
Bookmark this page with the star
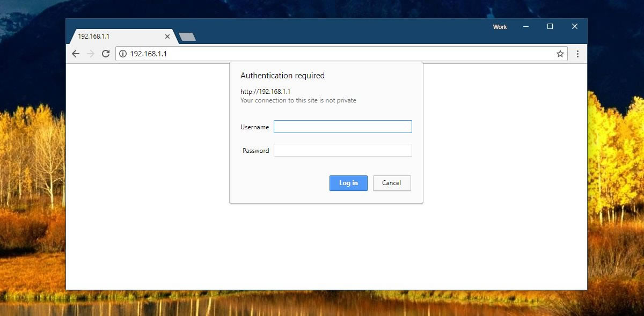click(x=560, y=54)
